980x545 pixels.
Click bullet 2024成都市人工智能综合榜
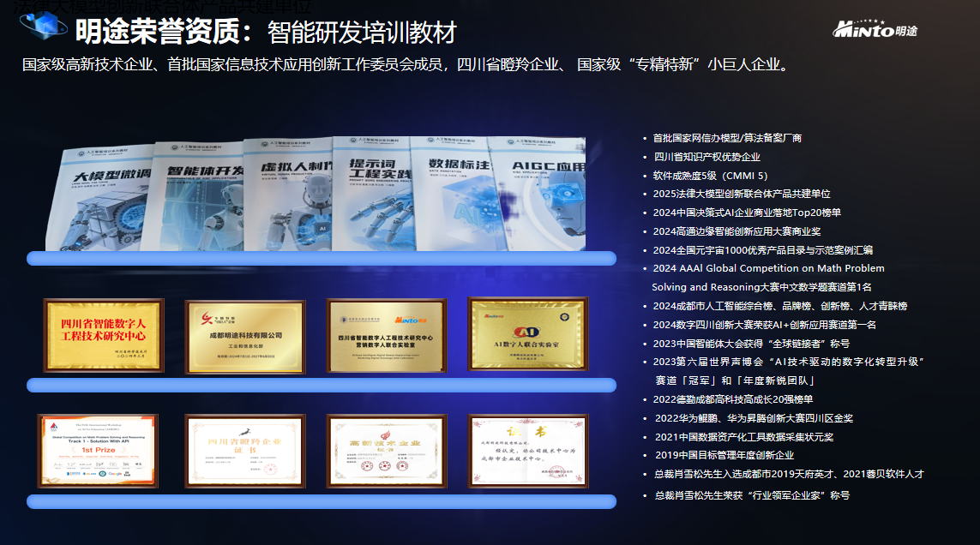click(780, 306)
